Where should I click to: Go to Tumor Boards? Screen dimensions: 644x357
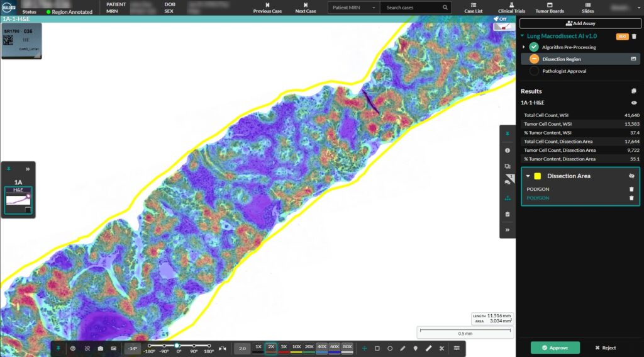point(550,8)
